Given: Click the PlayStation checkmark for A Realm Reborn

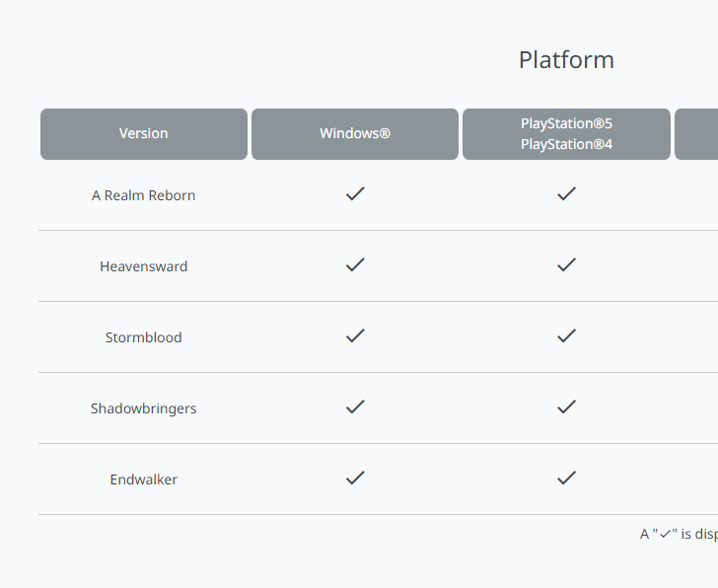Looking at the screenshot, I should click(x=566, y=193).
